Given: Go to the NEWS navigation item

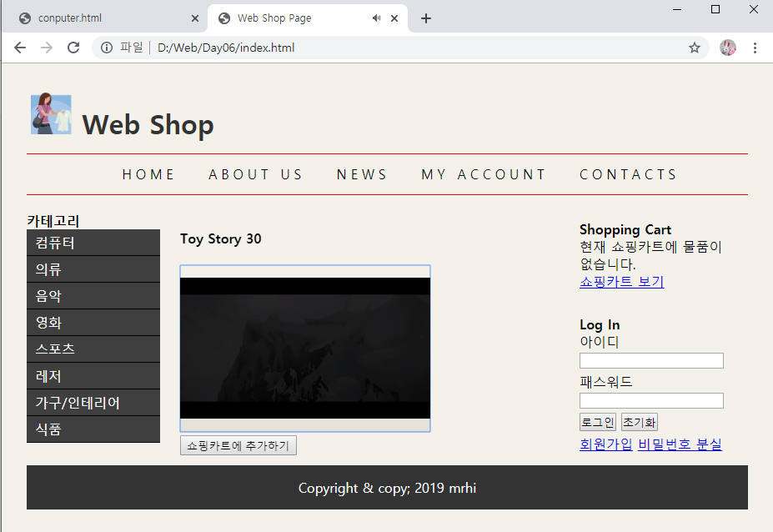Looking at the screenshot, I should click(x=363, y=174).
